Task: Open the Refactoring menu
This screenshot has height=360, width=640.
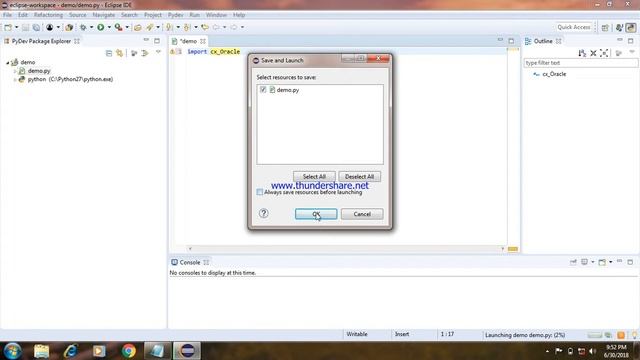Action: (48, 15)
